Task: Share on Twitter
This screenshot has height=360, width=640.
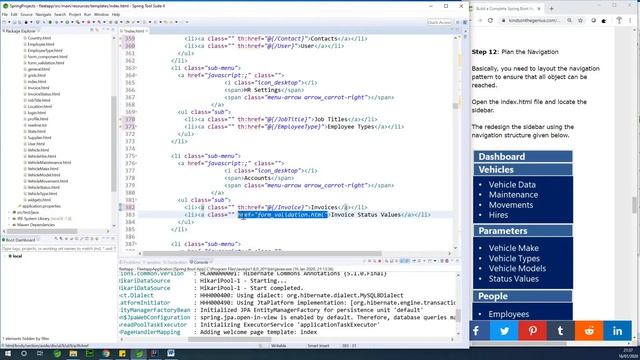Action: [504, 331]
